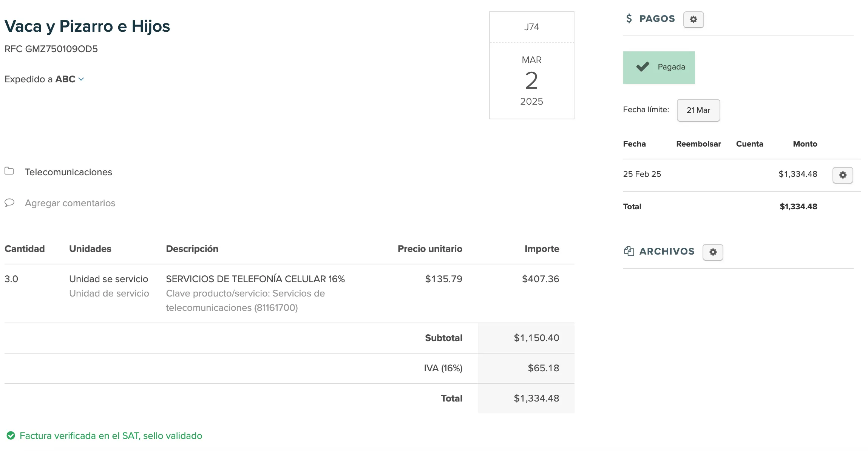Click the dollar sign Pagos icon
Image resolution: width=868 pixels, height=451 pixels.
click(629, 19)
